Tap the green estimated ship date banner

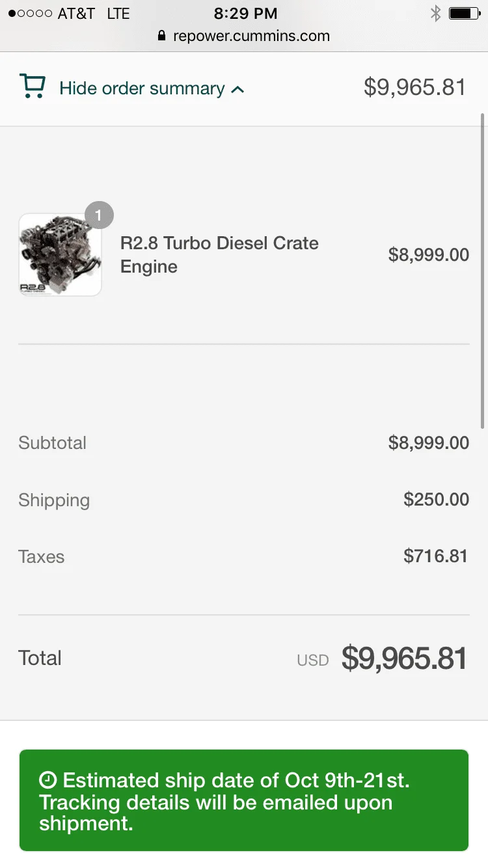243,800
